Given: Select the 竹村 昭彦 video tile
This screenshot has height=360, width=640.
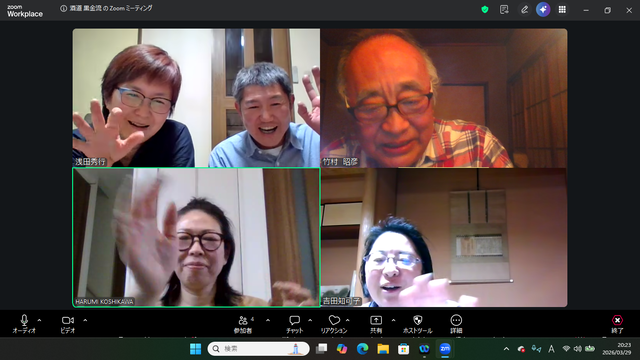Looking at the screenshot, I should [444, 98].
